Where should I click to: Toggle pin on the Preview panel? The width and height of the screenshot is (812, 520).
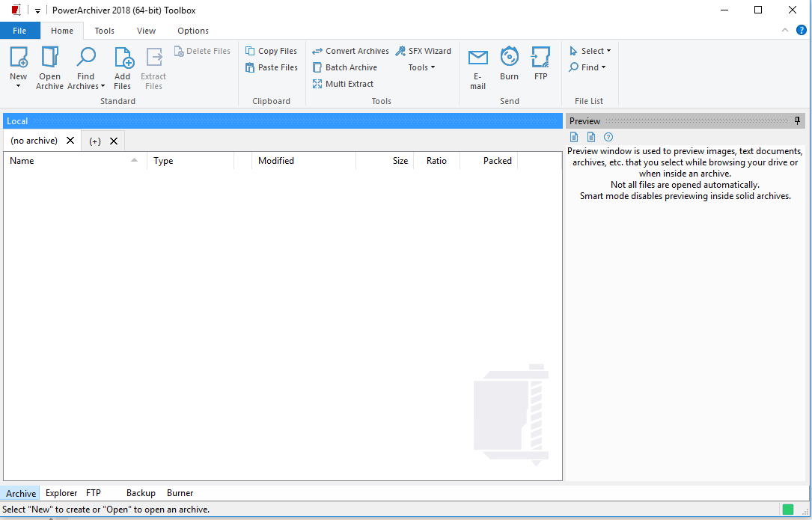(798, 120)
